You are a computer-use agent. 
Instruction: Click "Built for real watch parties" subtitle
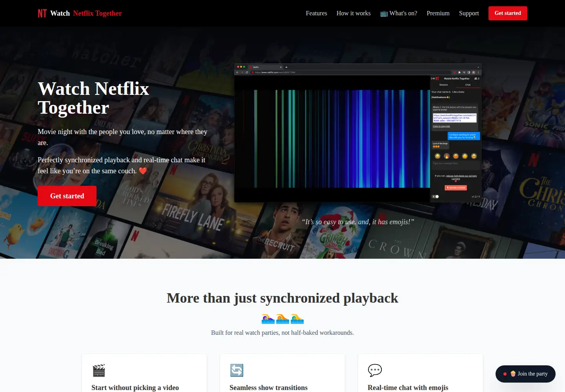pos(282,333)
